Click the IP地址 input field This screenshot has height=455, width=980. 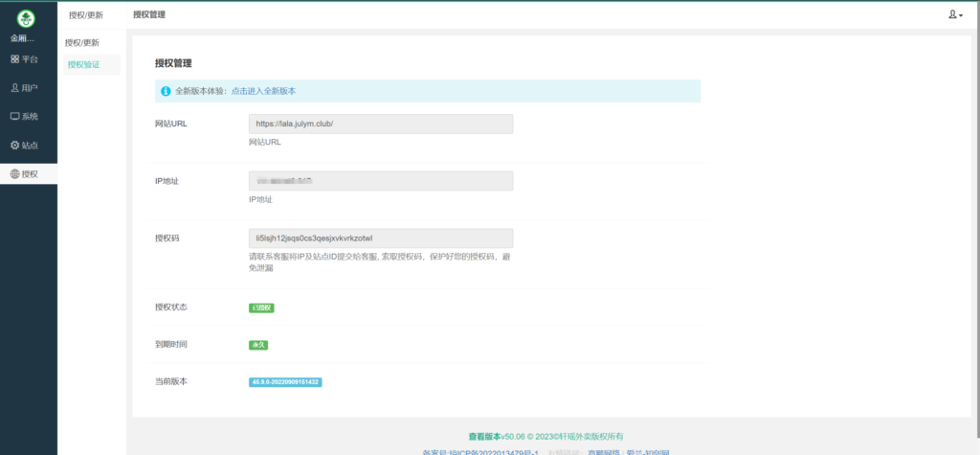(x=380, y=181)
